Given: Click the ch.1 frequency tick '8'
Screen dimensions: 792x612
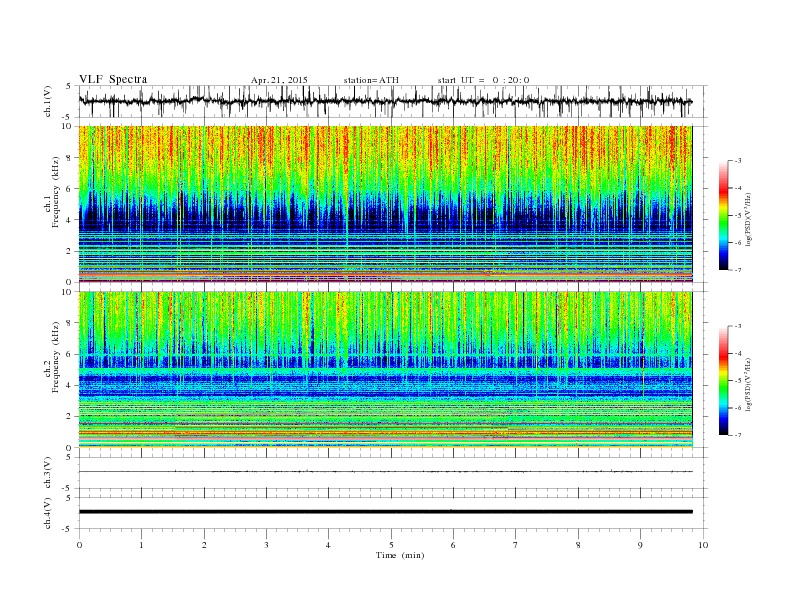Looking at the screenshot, I should point(70,158).
